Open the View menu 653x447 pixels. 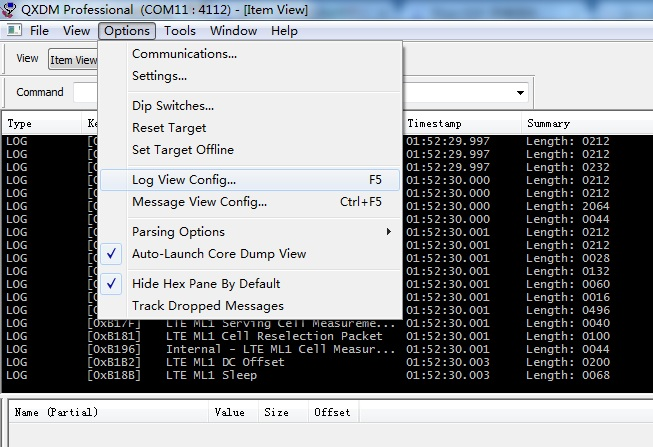(x=76, y=31)
